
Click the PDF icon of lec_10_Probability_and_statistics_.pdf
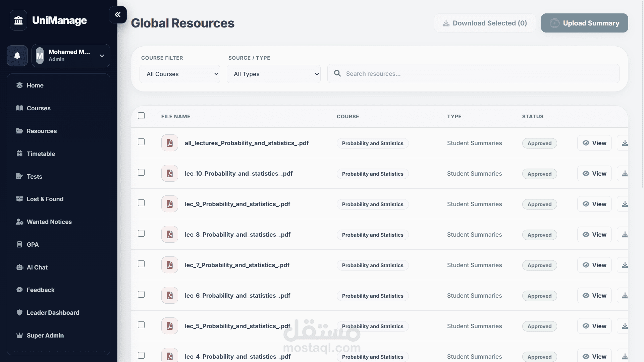pos(170,174)
